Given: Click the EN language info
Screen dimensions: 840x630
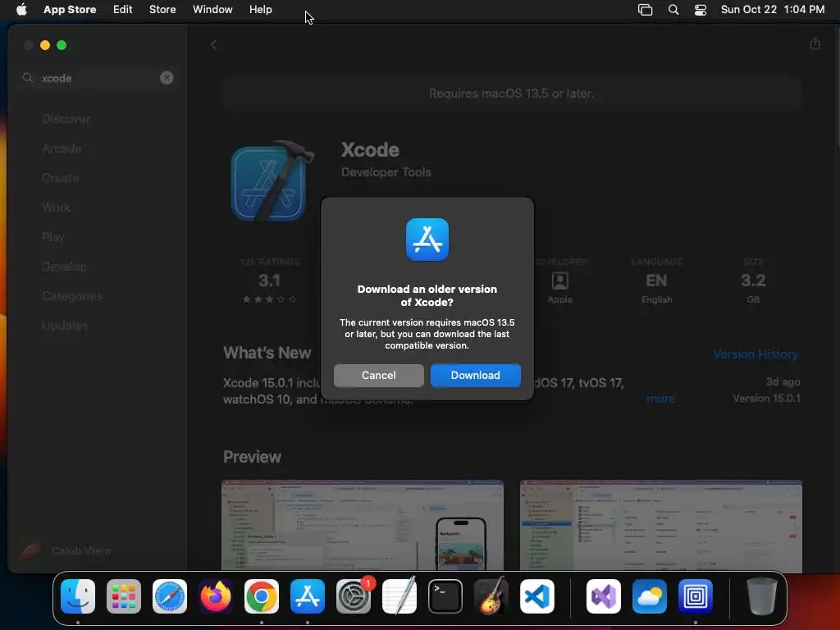Looking at the screenshot, I should (x=656, y=281).
